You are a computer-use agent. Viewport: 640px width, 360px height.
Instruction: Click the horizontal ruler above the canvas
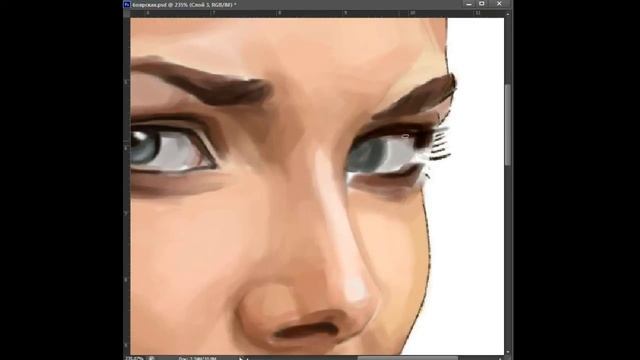click(x=318, y=13)
